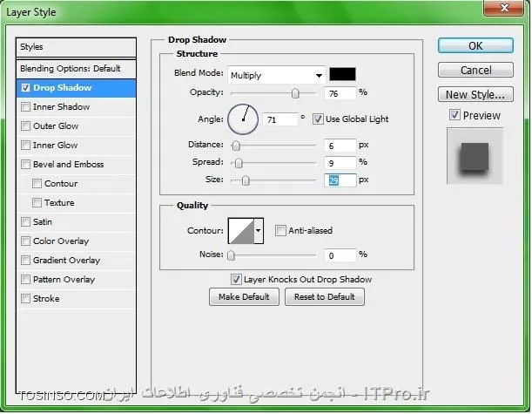
Task: Uncheck the Drop Shadow style checkbox
Action: (25, 88)
